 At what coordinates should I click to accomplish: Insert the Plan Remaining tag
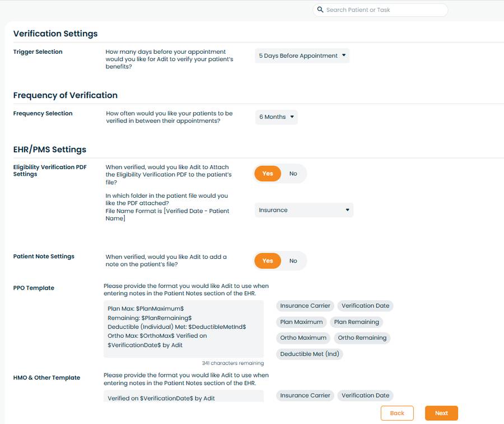tap(357, 322)
